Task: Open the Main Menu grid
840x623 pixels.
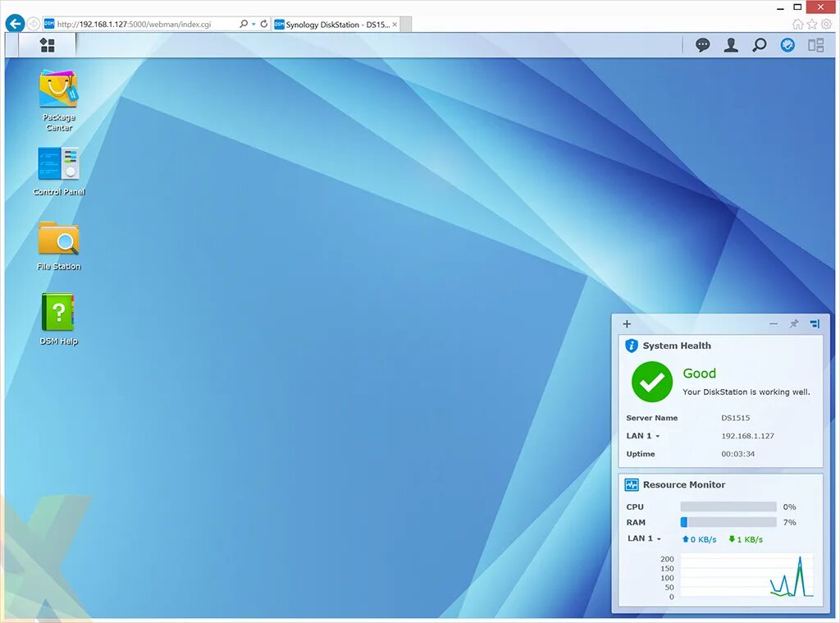Action: pyautogui.click(x=47, y=45)
